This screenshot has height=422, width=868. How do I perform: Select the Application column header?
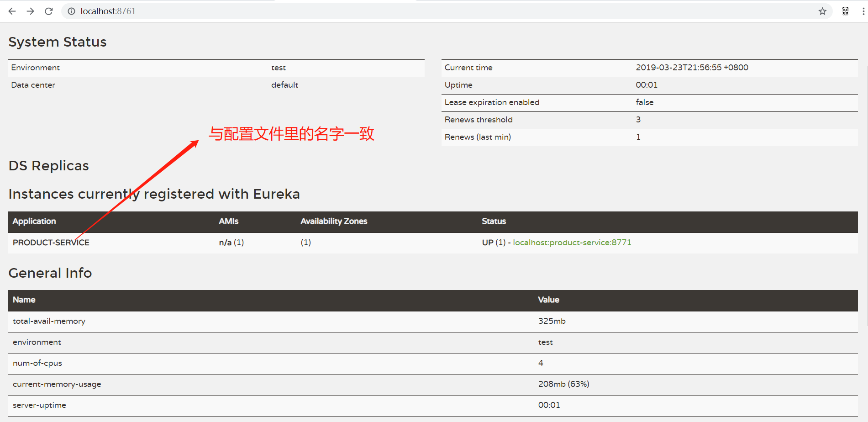[x=34, y=222]
